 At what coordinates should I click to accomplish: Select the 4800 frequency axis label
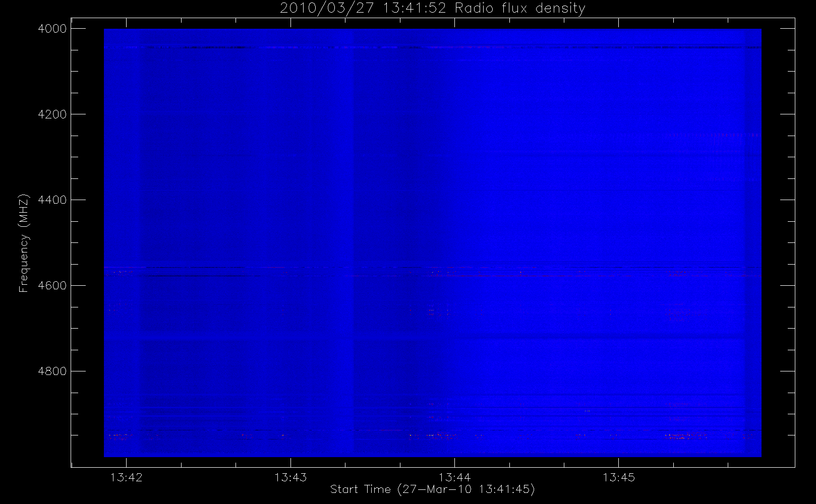(52, 371)
